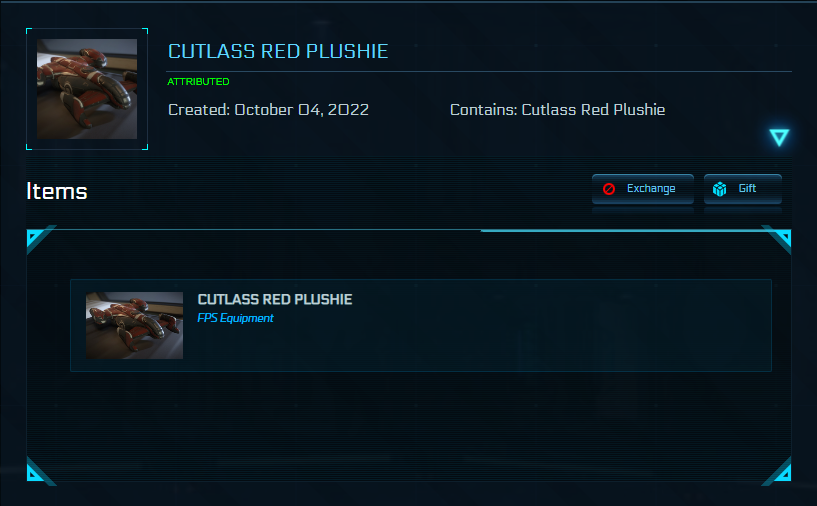
Task: Click the item name in the Items card
Action: [x=275, y=300]
